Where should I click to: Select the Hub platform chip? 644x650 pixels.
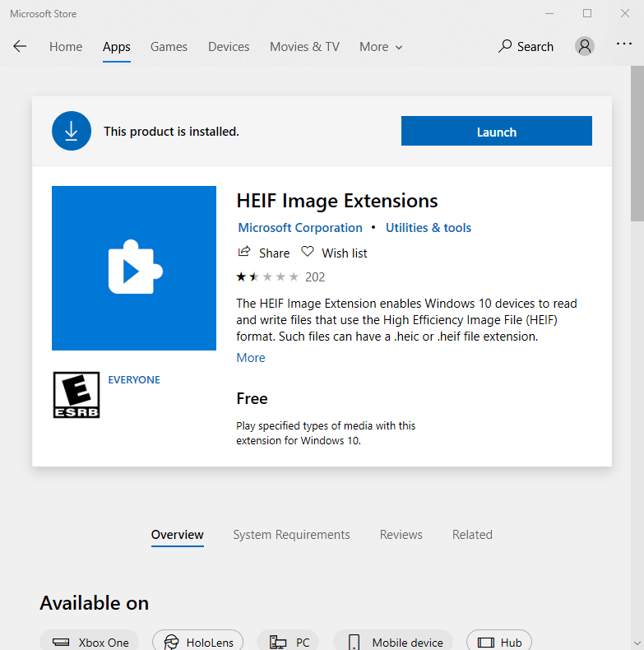[499, 642]
